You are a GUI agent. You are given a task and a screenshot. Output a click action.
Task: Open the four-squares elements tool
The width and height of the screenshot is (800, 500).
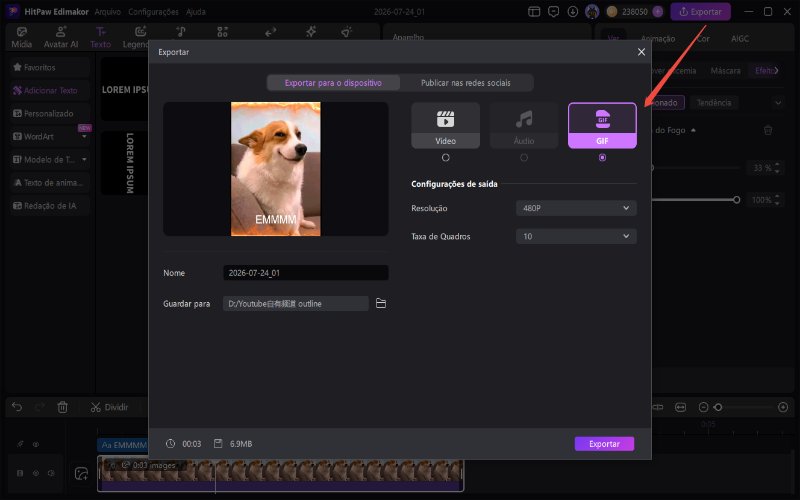[222, 32]
